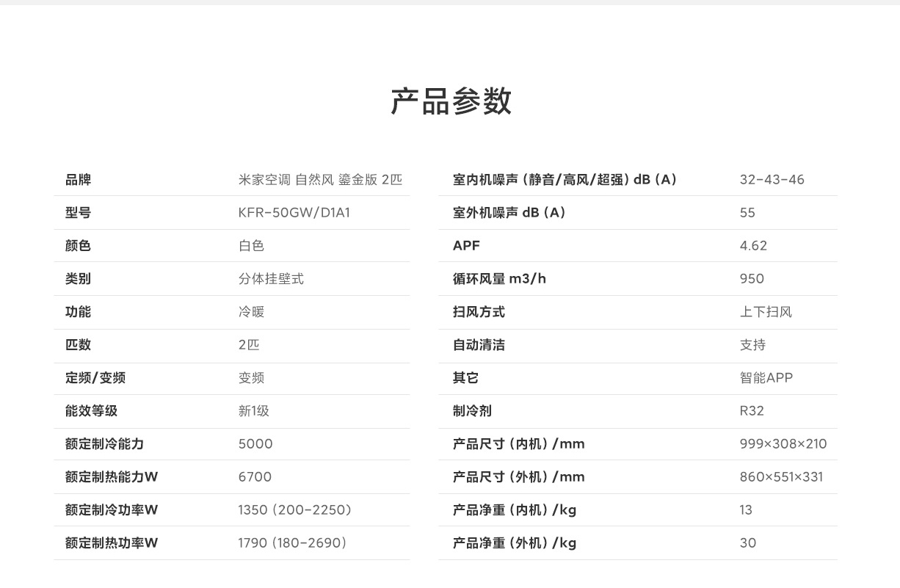Select the 颜色 label
The height and width of the screenshot is (588, 900).
78,246
